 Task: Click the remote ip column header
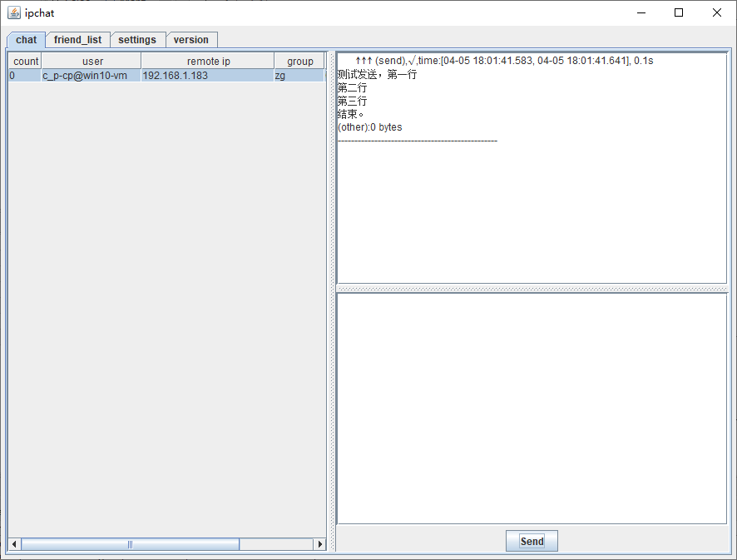pyautogui.click(x=208, y=61)
